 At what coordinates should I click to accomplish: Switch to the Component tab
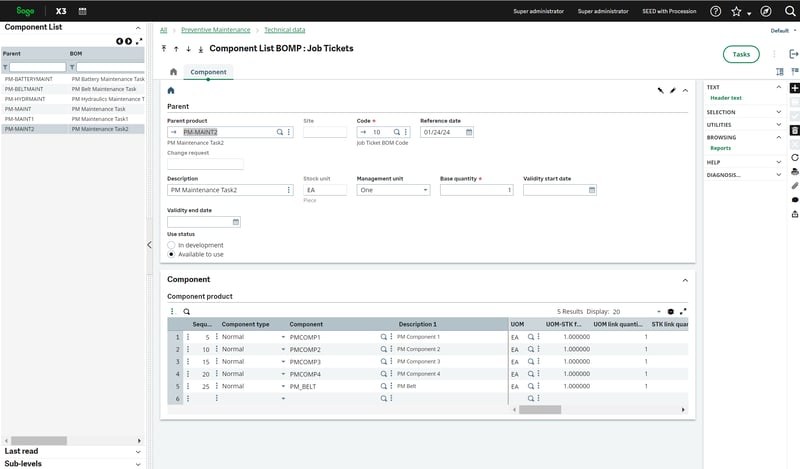(208, 72)
